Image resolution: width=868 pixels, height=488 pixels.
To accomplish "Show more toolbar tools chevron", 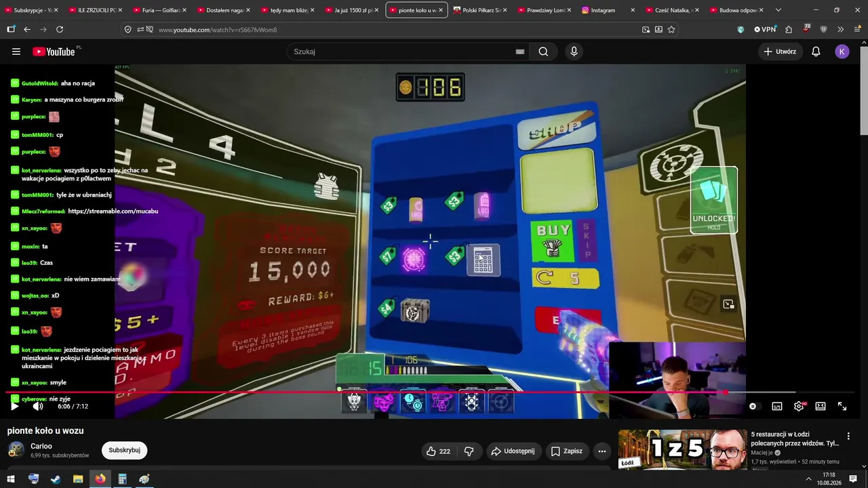I will point(841,30).
